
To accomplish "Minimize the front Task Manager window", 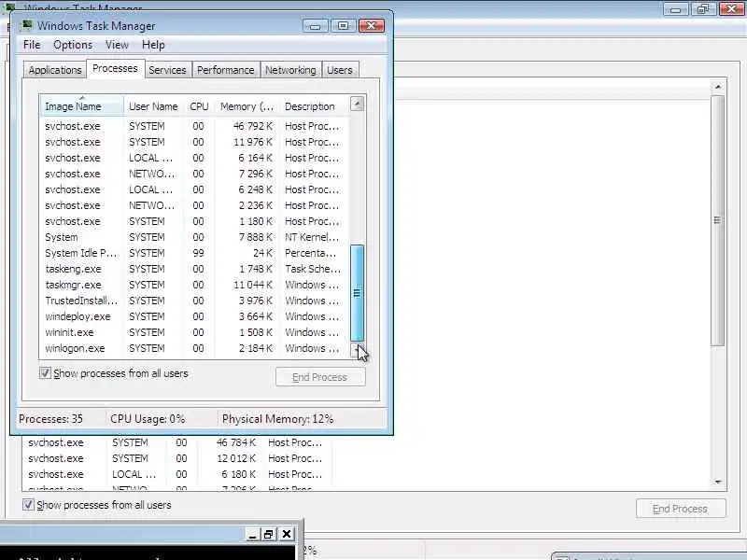I will 315,26.
